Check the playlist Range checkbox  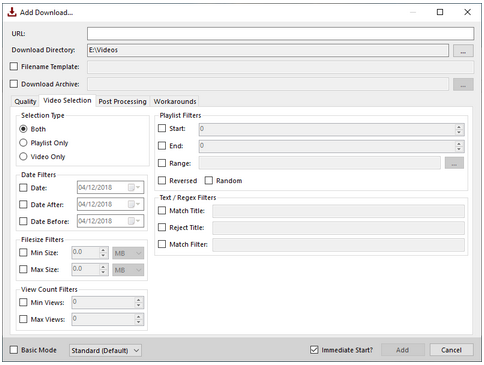pos(162,163)
